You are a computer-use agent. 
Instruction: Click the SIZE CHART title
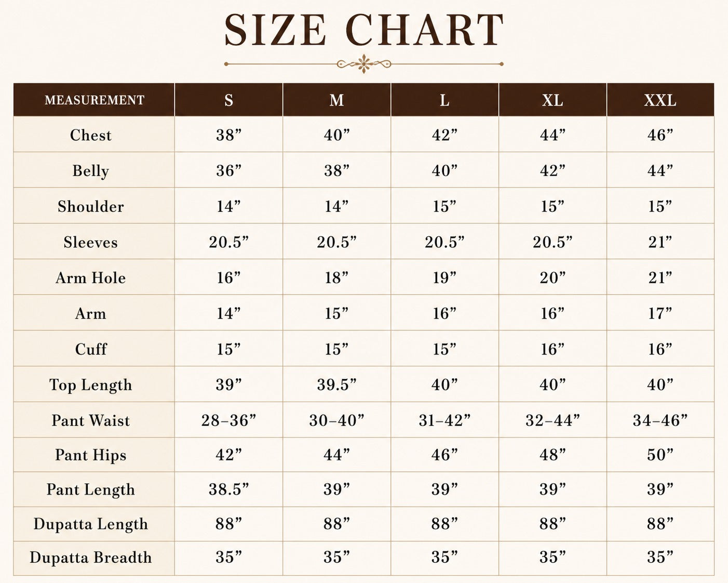pyautogui.click(x=363, y=30)
